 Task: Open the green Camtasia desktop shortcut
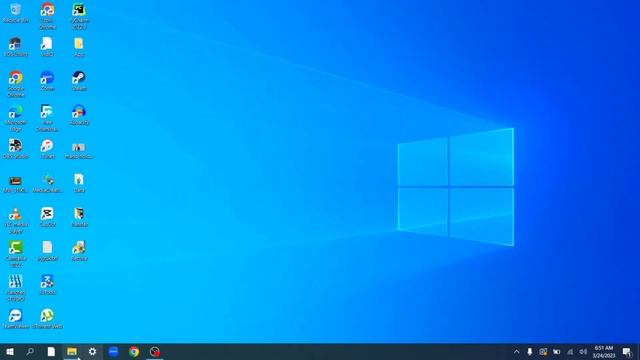16,254
